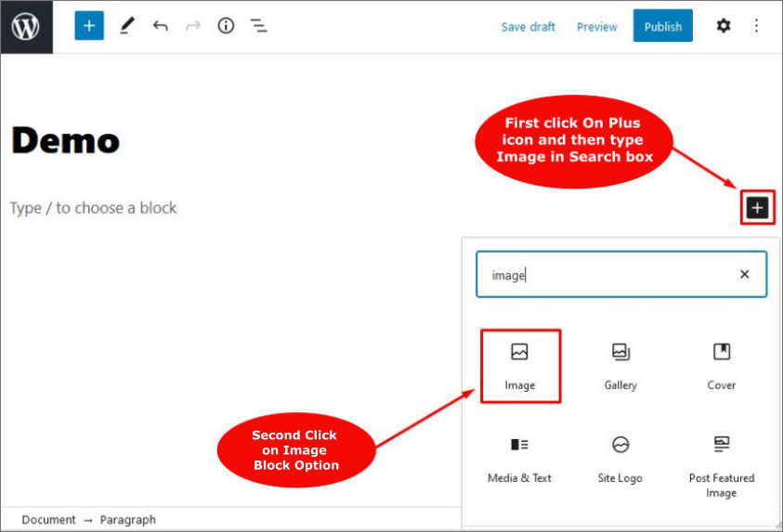The width and height of the screenshot is (783, 532).
Task: Redo the last undone change
Action: pos(193,26)
